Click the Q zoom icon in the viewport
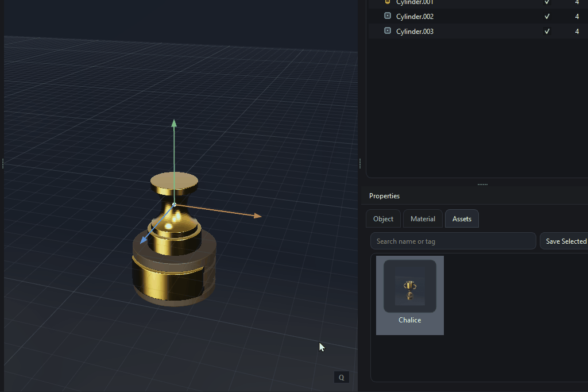Viewport: 588px width, 392px height. [x=342, y=377]
